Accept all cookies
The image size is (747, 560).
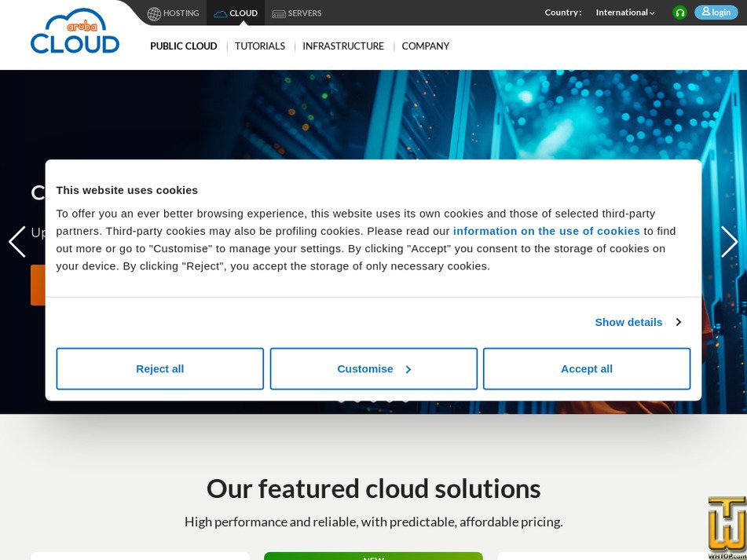point(586,368)
